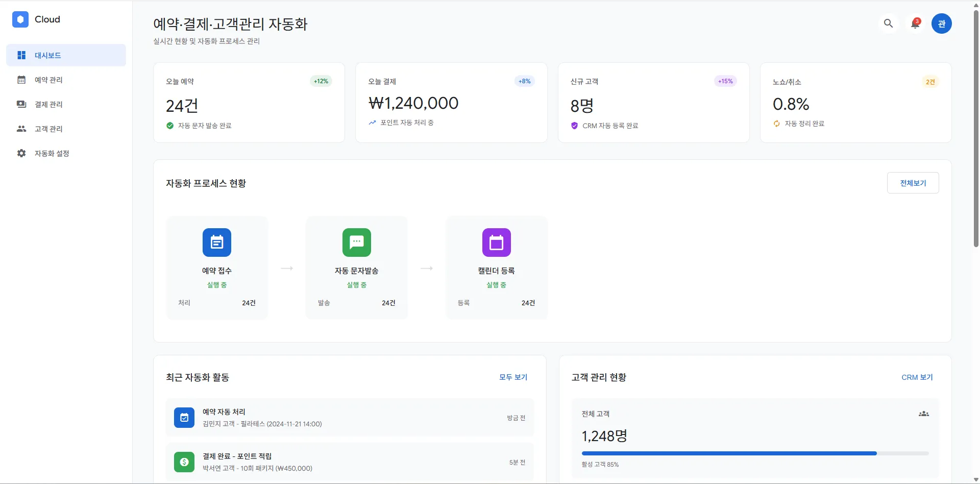Image resolution: width=980 pixels, height=484 pixels.
Task: Click the +12% badge on 오늘 예약
Action: coord(321,81)
